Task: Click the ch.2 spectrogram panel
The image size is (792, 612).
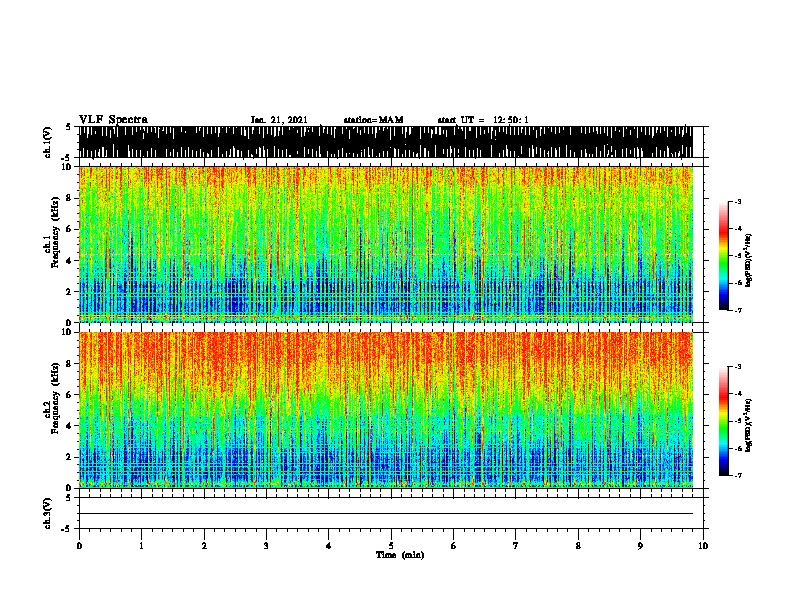Action: pyautogui.click(x=385, y=410)
